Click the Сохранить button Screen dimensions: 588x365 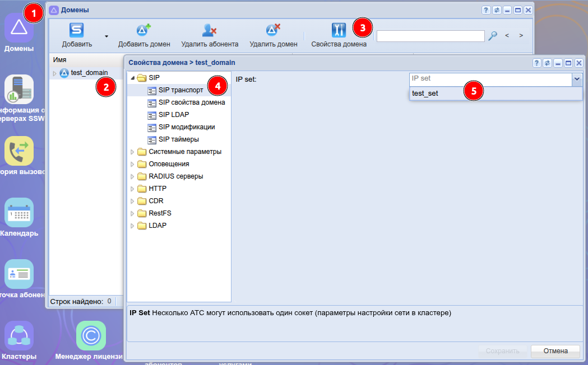(502, 351)
